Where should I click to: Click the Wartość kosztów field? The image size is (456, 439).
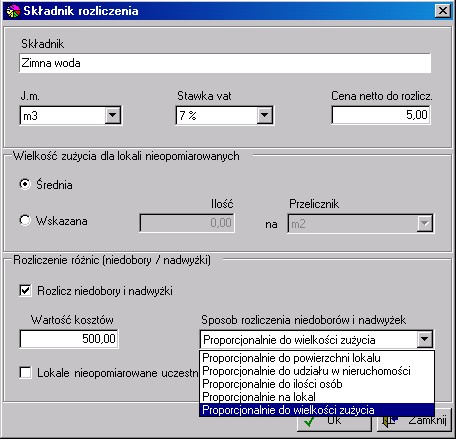[69, 339]
